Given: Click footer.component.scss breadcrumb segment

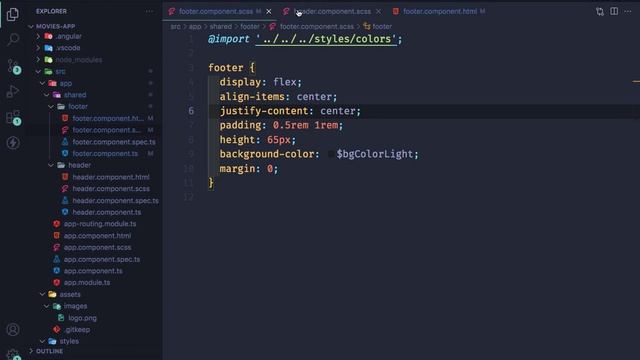Looking at the screenshot, I should click(x=316, y=27).
